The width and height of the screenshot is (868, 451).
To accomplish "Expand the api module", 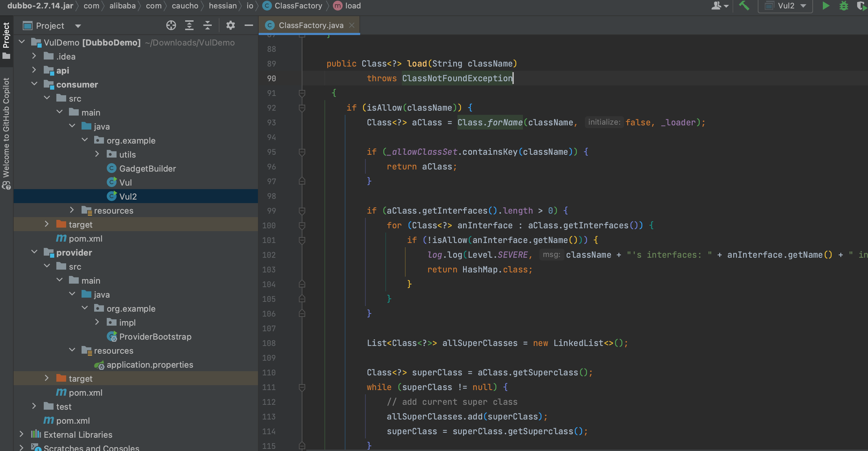I will click(34, 70).
